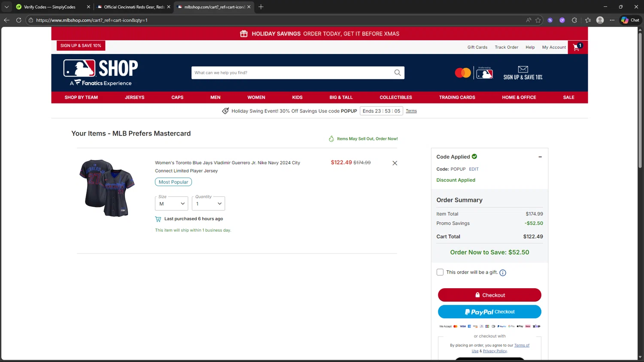Open My Account link

click(x=554, y=47)
